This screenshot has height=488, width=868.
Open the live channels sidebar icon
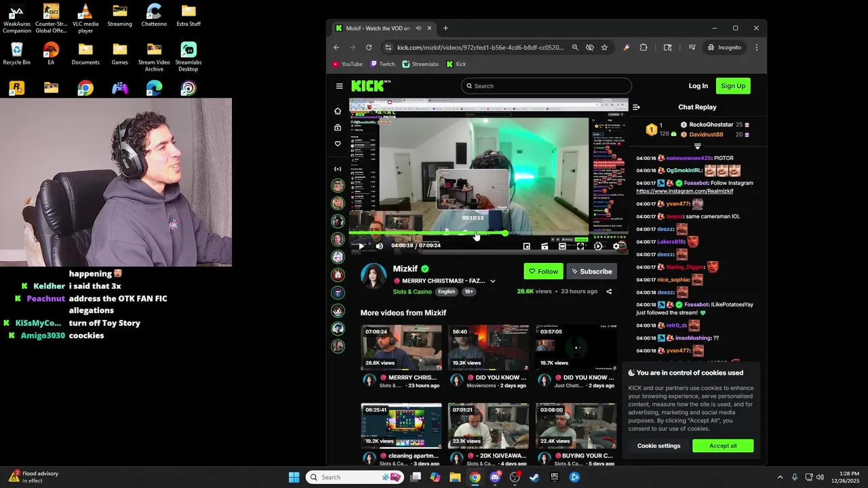(x=338, y=169)
